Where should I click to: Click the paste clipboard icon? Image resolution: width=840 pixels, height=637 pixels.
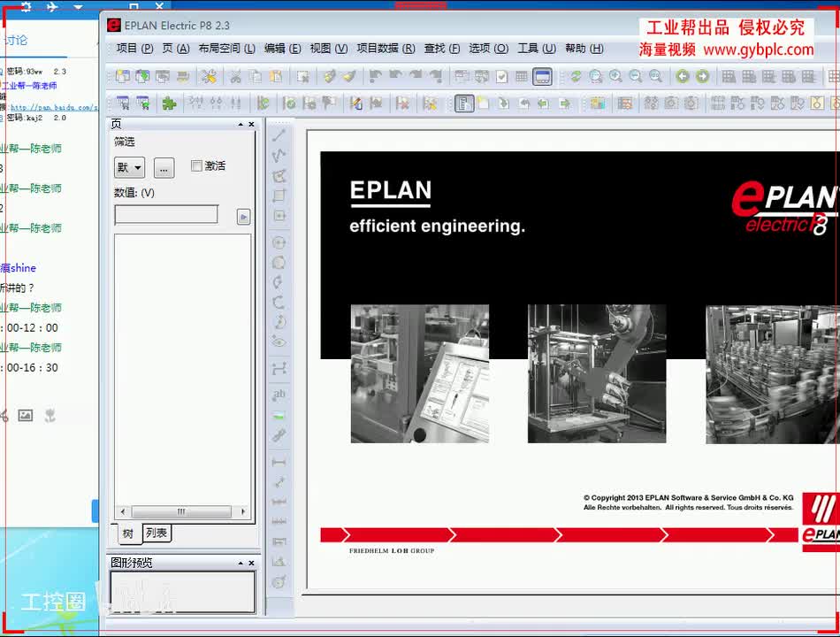(275, 77)
